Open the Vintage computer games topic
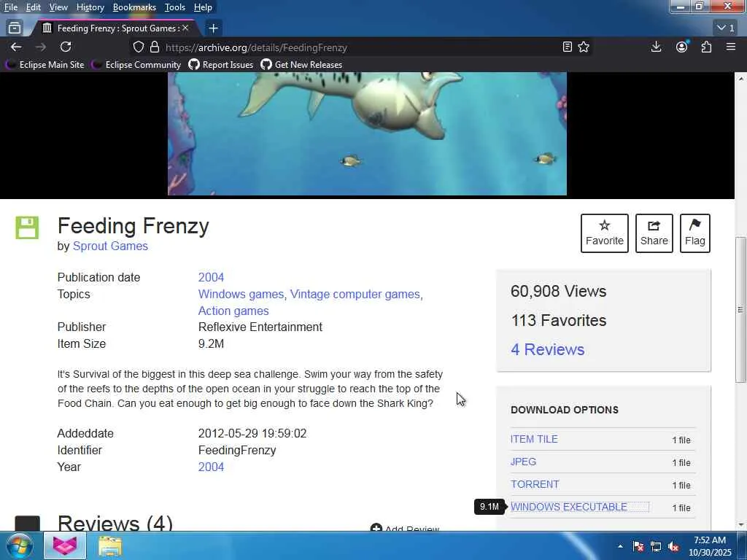The width and height of the screenshot is (747, 560). tap(355, 295)
